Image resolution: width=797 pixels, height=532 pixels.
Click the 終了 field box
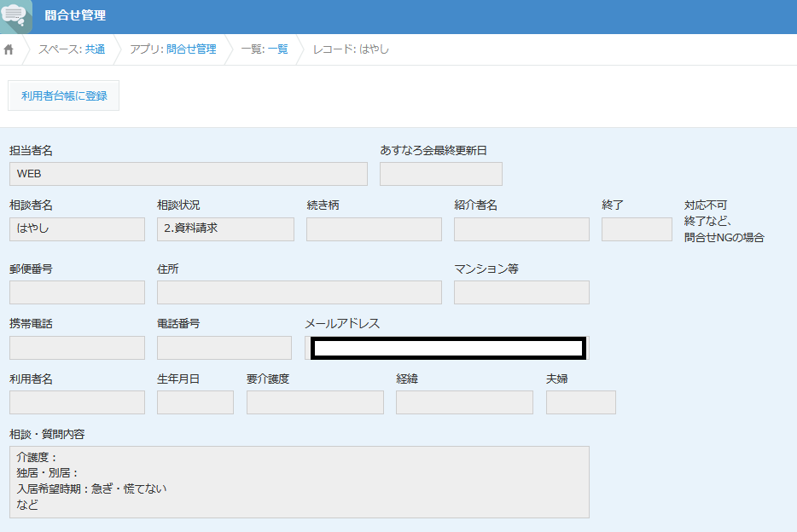[x=637, y=229]
